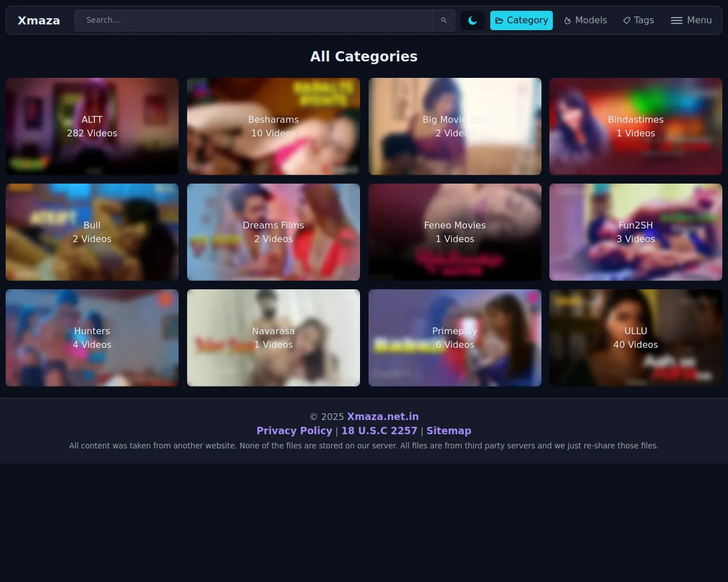Open the Navarasa category card
The image size is (728, 582).
[x=274, y=338]
